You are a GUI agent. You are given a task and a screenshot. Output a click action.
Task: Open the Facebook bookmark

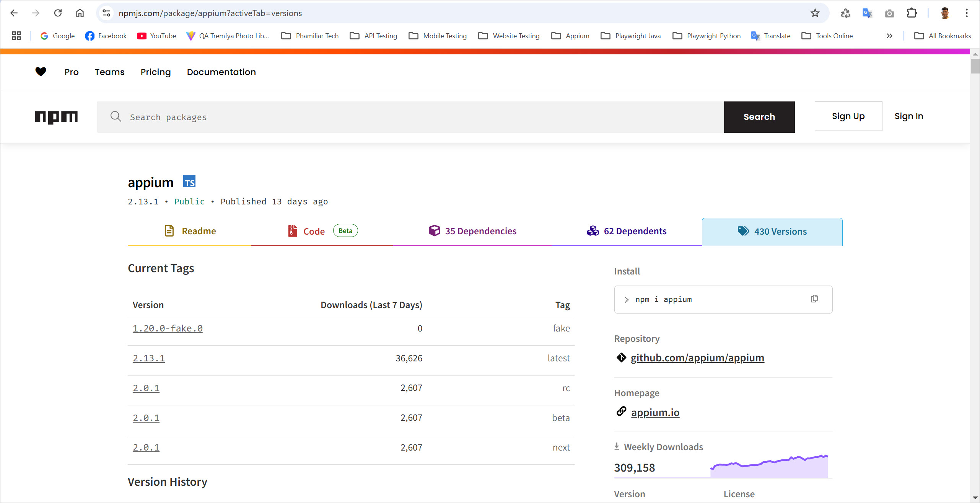click(x=106, y=36)
